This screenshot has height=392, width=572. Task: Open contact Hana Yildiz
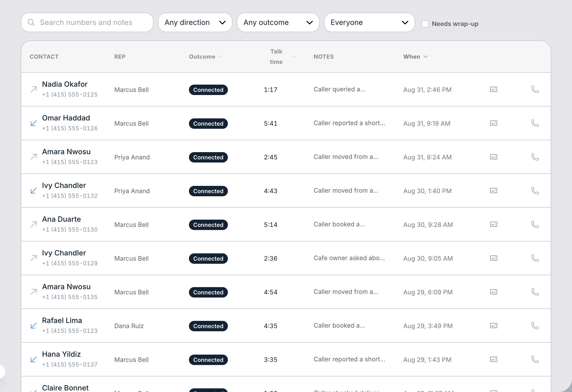tap(61, 354)
